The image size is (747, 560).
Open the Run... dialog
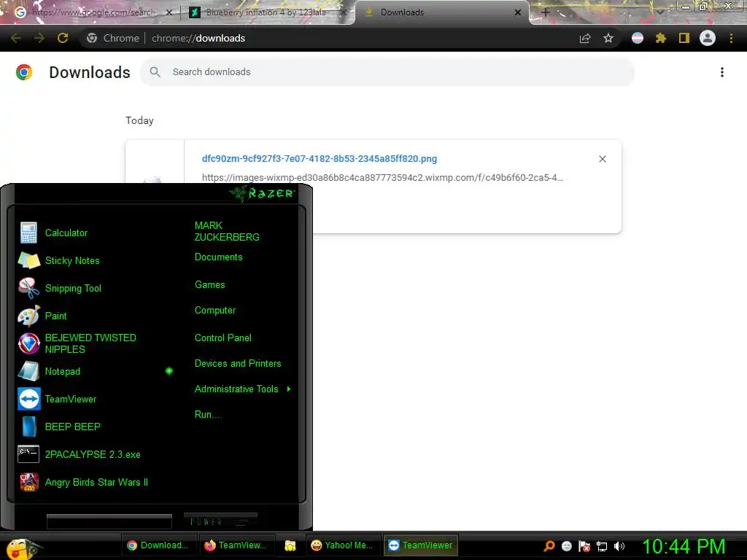[x=208, y=415]
